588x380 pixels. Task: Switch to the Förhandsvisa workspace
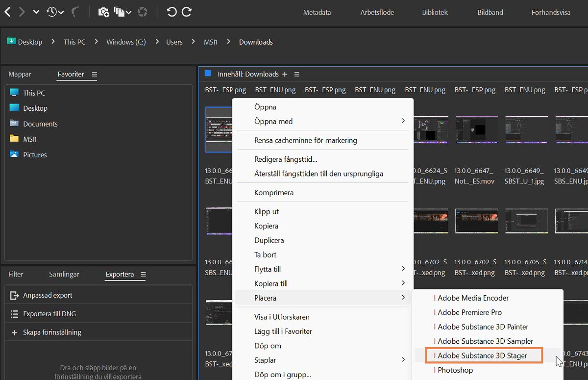click(551, 12)
